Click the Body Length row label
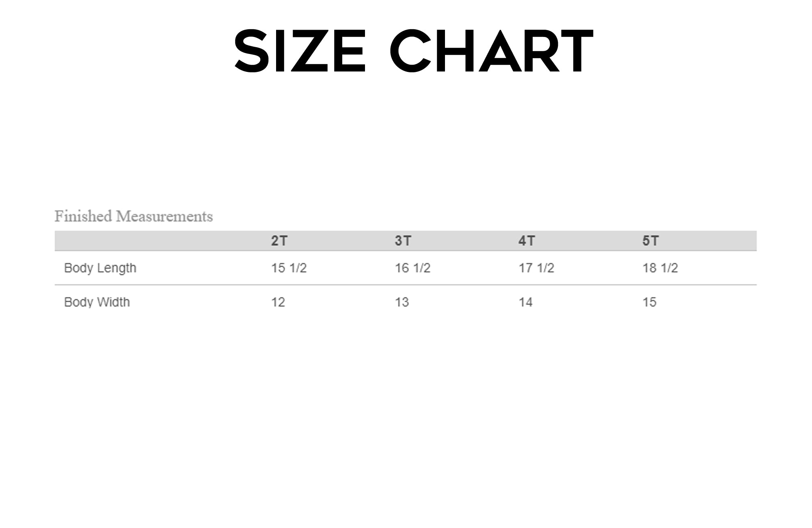Screen dimensions: 812x528 100,268
